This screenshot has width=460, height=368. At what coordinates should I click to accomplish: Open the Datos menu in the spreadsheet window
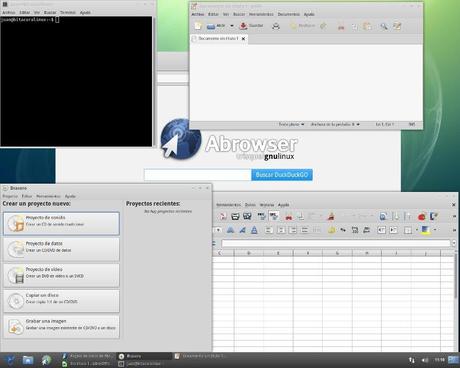tap(250, 205)
